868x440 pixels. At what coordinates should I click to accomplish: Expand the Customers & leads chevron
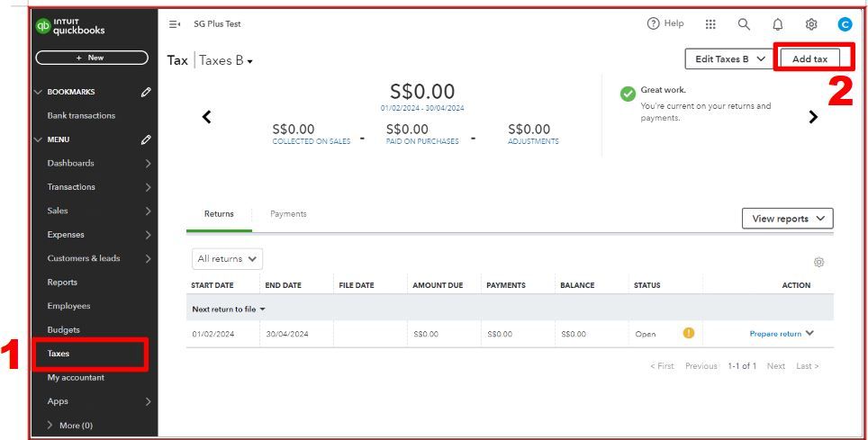[148, 258]
